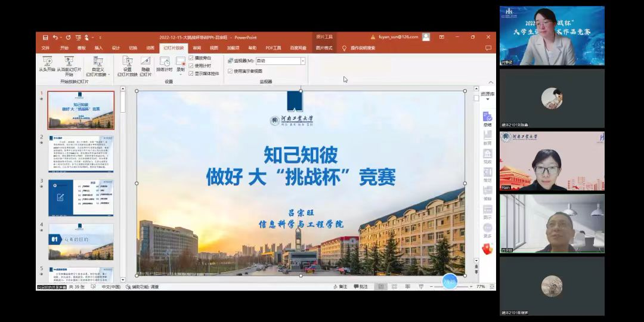Click the 批注 (Comments) button in the status bar
The width and height of the screenshot is (644, 322).
coord(361,287)
